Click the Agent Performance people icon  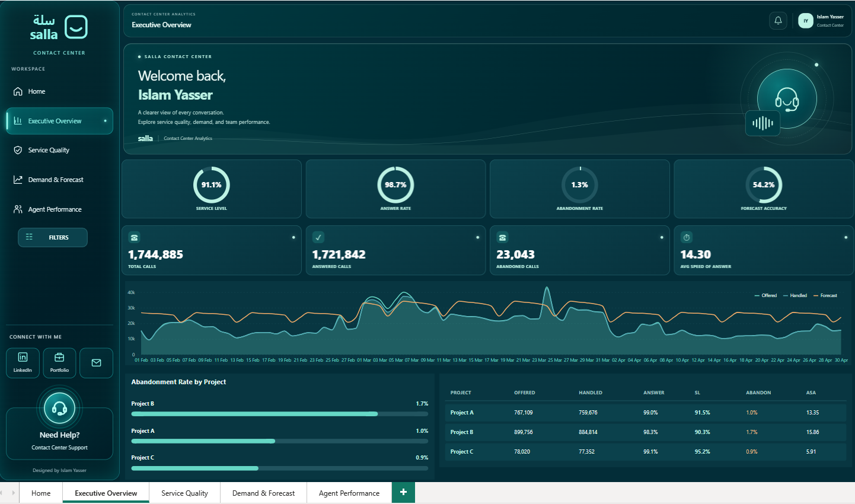[x=18, y=209]
